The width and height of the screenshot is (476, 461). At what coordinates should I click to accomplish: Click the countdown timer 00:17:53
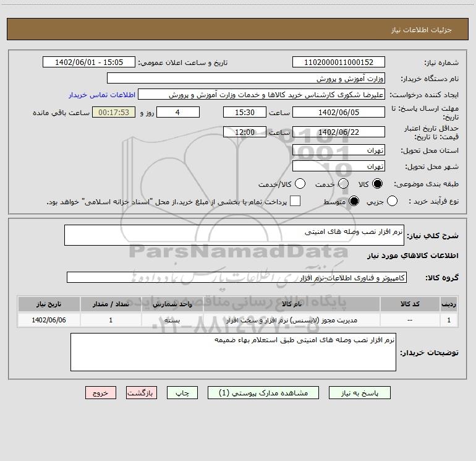[x=114, y=113]
